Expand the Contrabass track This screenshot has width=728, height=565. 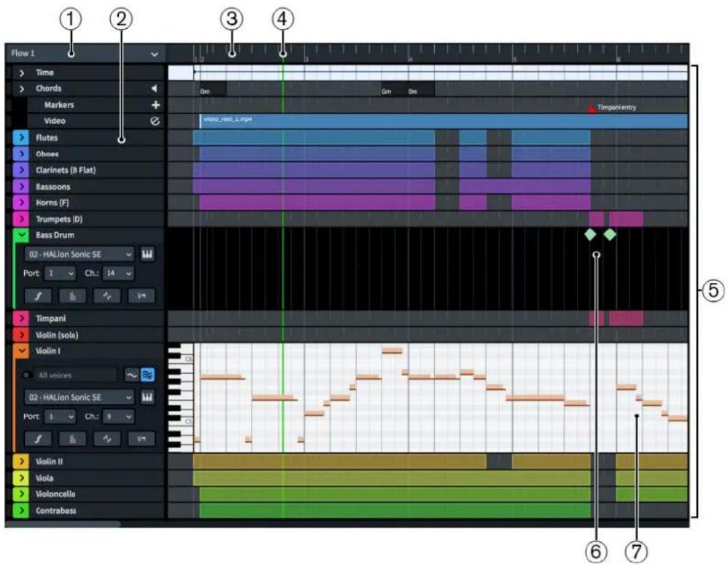[21, 510]
